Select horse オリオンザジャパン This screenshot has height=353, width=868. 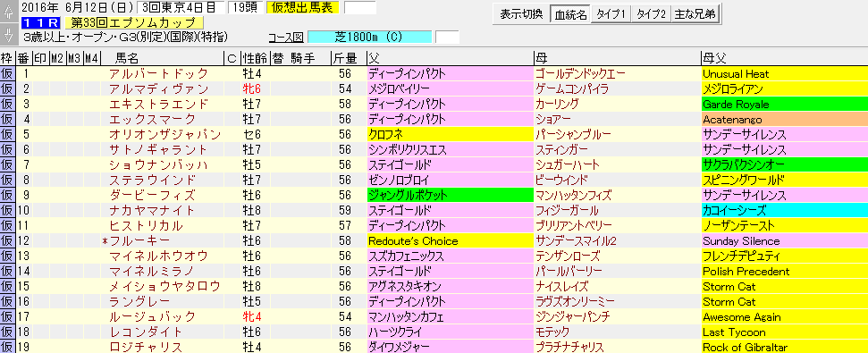coord(165,134)
